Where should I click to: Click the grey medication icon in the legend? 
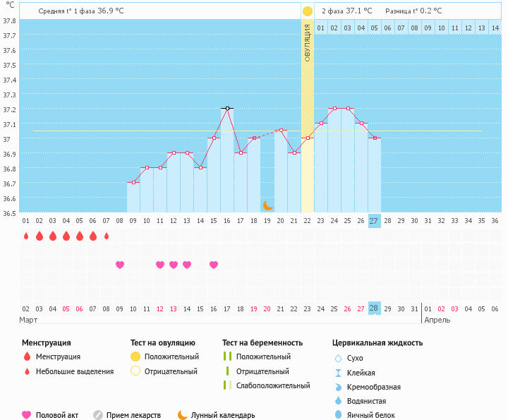point(98,415)
